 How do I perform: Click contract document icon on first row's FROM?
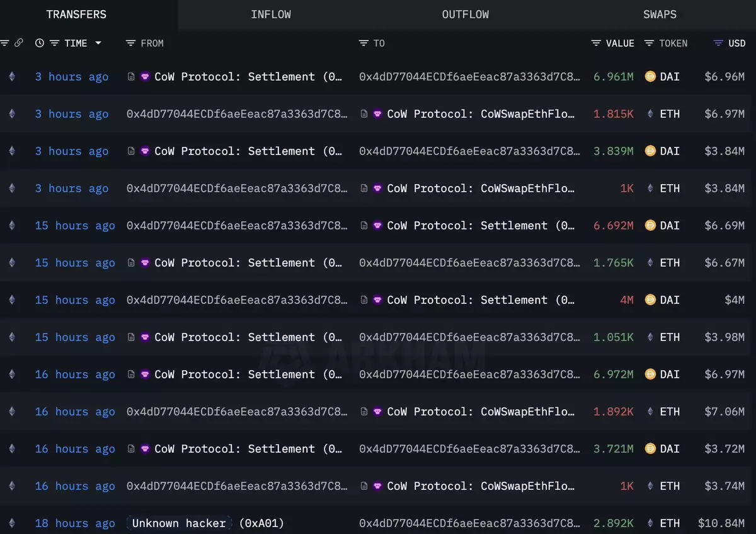point(131,76)
